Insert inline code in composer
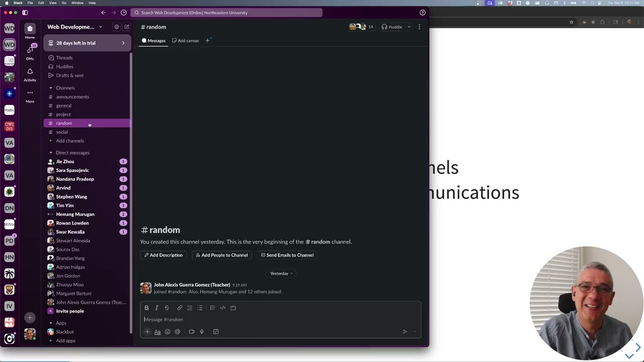Screen dimensions: 644x362 (223, 308)
